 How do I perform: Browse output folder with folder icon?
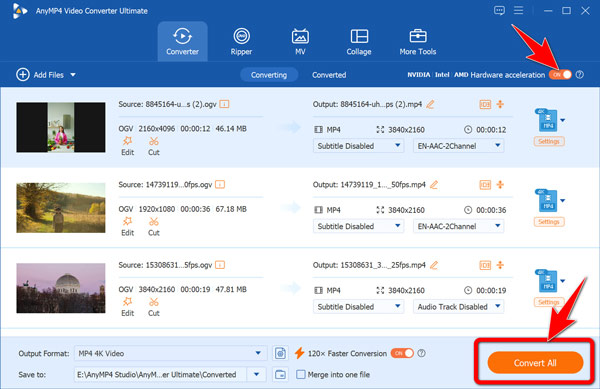tap(280, 374)
